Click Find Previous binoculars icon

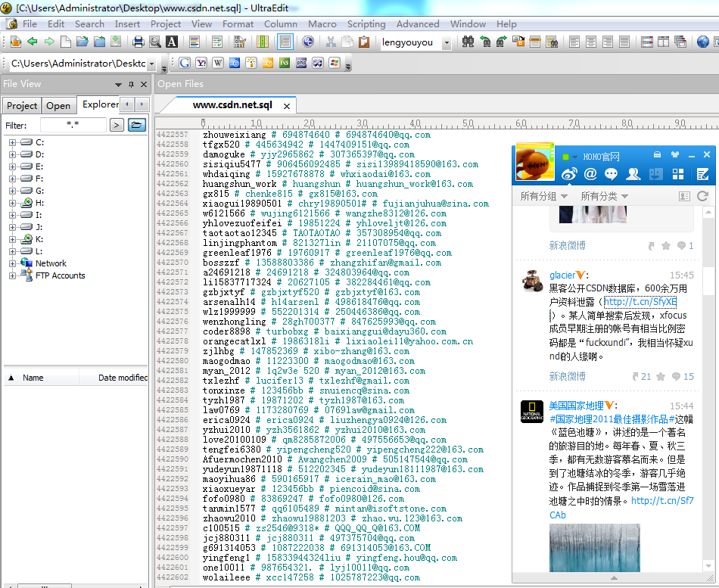[x=484, y=42]
